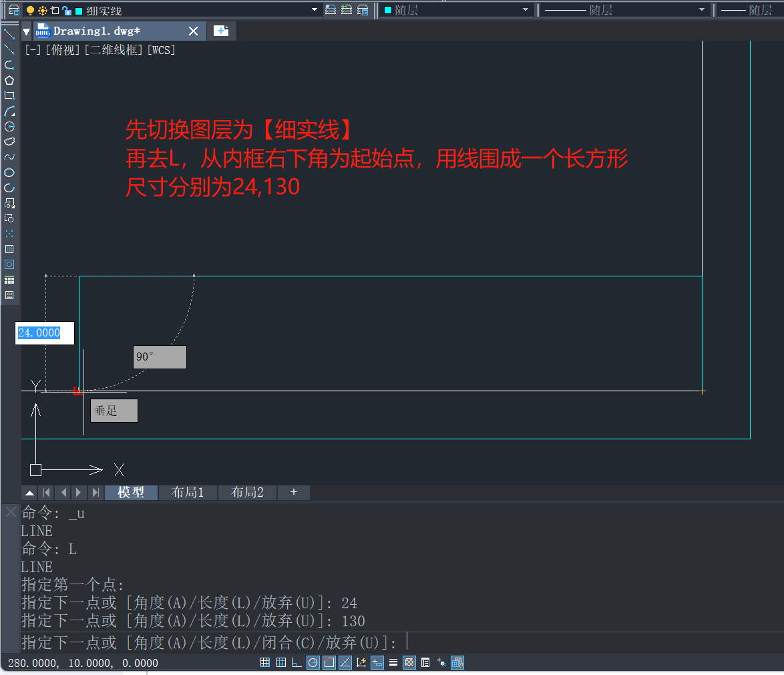Switch to 布局1 layout tab
Screen dimensions: 784x675
click(188, 493)
